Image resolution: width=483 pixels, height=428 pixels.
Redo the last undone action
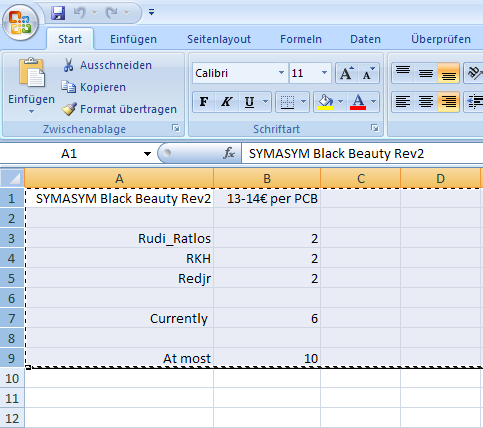tap(111, 13)
